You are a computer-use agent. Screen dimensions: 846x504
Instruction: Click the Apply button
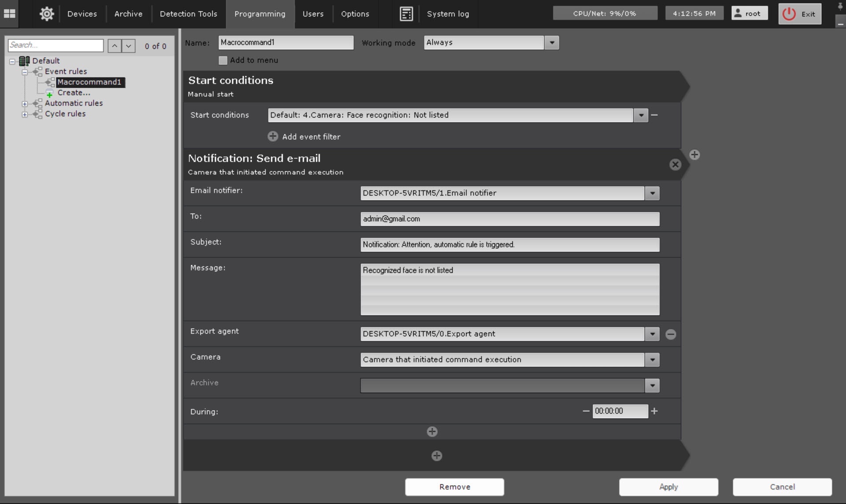[668, 487]
